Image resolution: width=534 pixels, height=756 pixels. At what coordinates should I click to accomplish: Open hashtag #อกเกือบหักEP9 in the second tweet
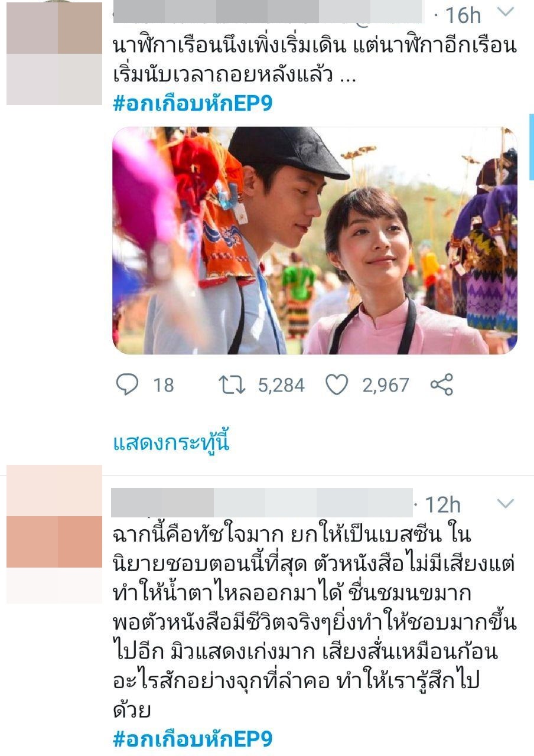click(193, 738)
